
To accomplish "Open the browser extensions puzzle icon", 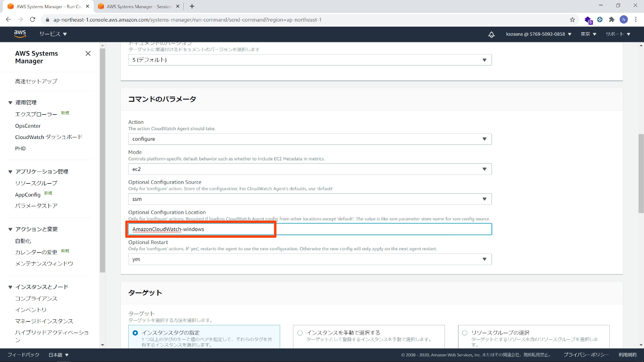I will [611, 19].
